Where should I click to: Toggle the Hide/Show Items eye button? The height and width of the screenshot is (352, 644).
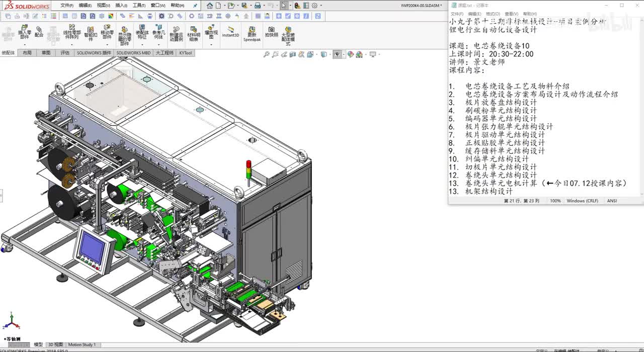(337, 54)
